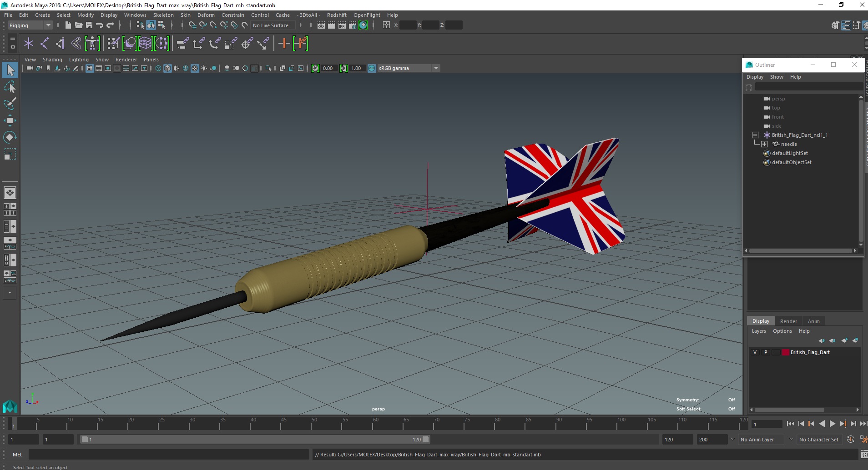
Task: Select defaultLightSet in the Outliner
Action: click(x=790, y=153)
